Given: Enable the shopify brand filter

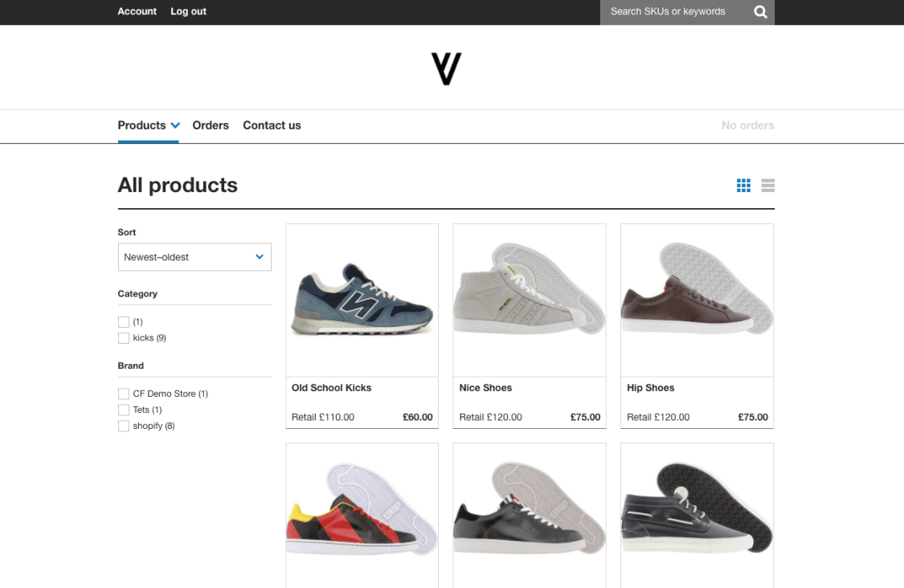Looking at the screenshot, I should tap(123, 426).
